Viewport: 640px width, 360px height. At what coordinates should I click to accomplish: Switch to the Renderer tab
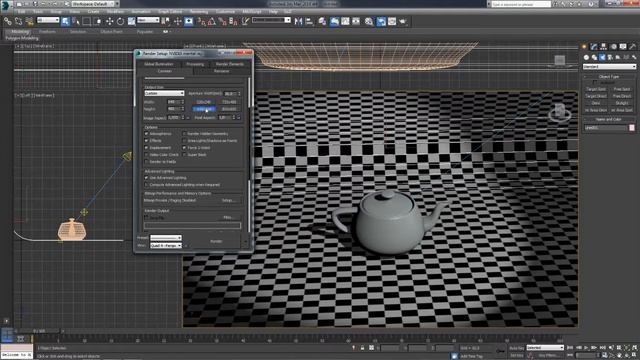click(221, 71)
